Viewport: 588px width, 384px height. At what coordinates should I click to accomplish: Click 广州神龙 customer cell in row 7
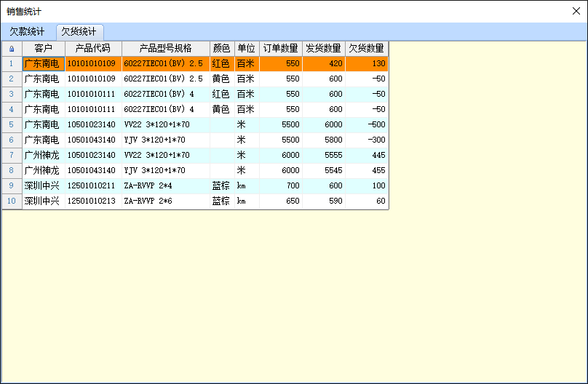coord(43,155)
